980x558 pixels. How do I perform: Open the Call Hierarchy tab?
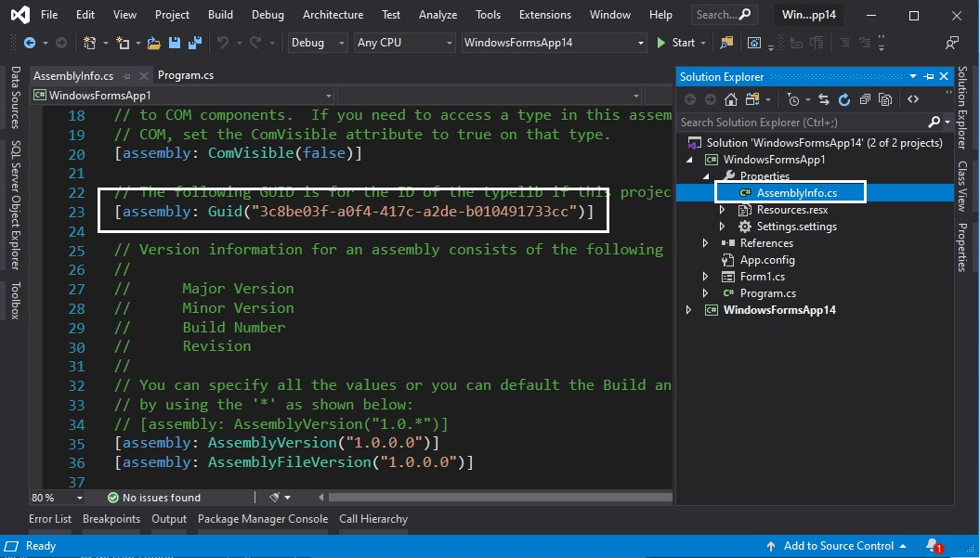(x=373, y=519)
